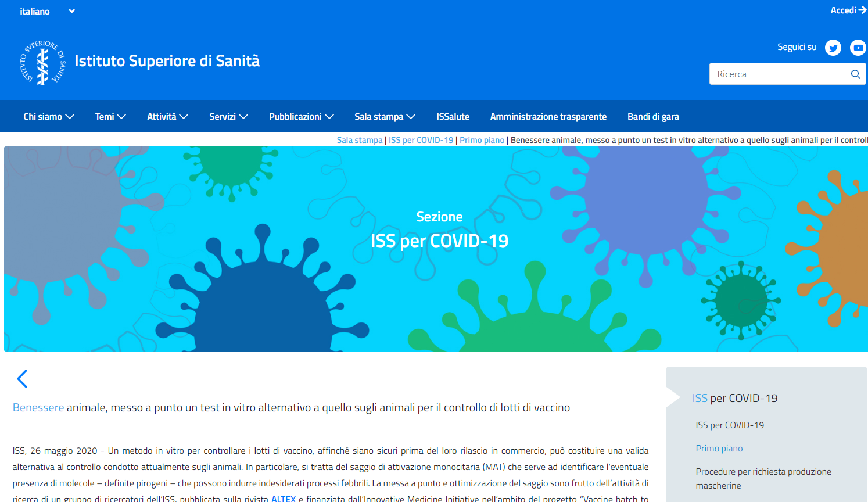
Task: Click the blue back arrow icon
Action: click(x=22, y=379)
